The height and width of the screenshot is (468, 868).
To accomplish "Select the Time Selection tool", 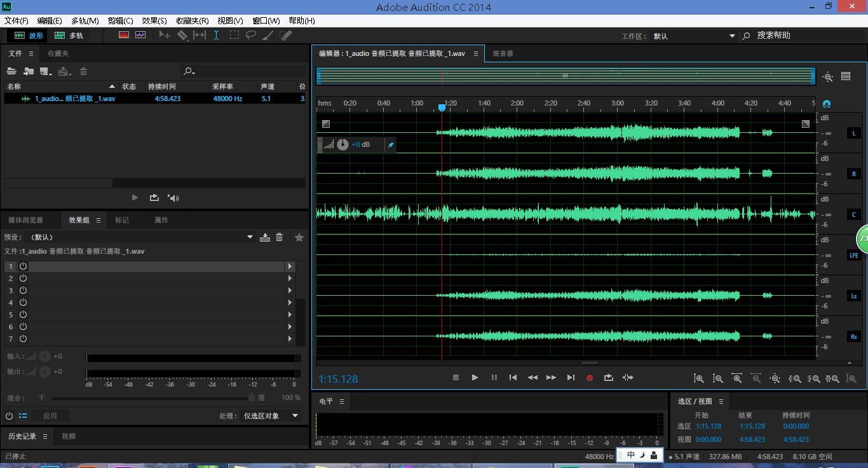I will (x=217, y=35).
